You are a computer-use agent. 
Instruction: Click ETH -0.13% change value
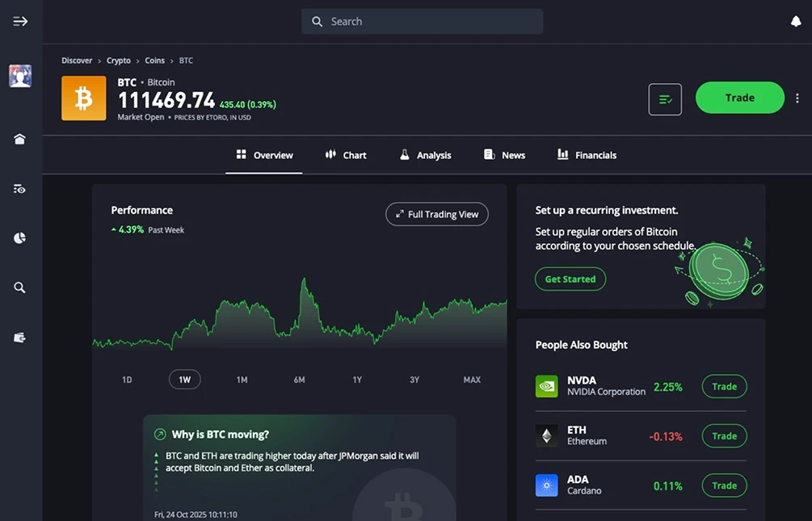point(666,436)
